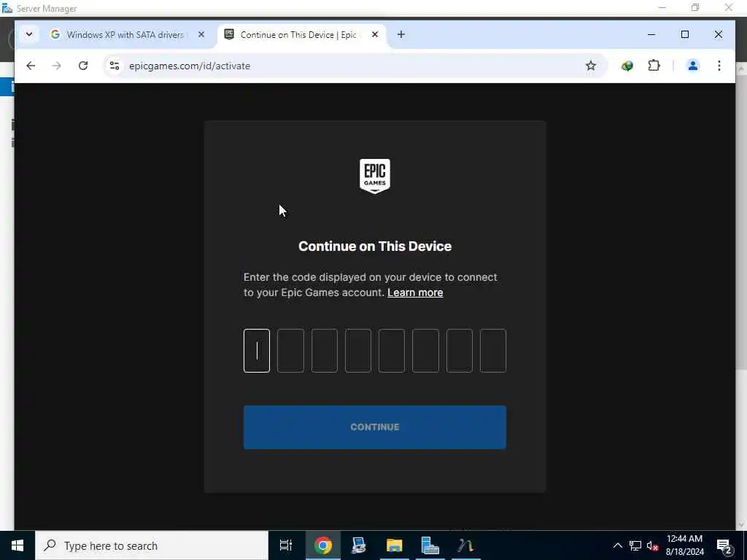Click the Chrome taskbar icon
This screenshot has height=560, width=747.
pyautogui.click(x=323, y=545)
